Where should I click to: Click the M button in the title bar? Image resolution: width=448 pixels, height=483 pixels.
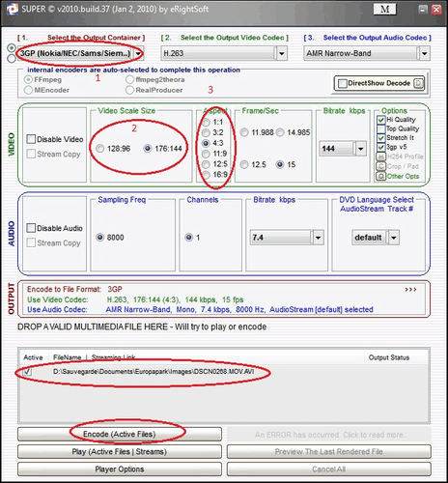(384, 9)
